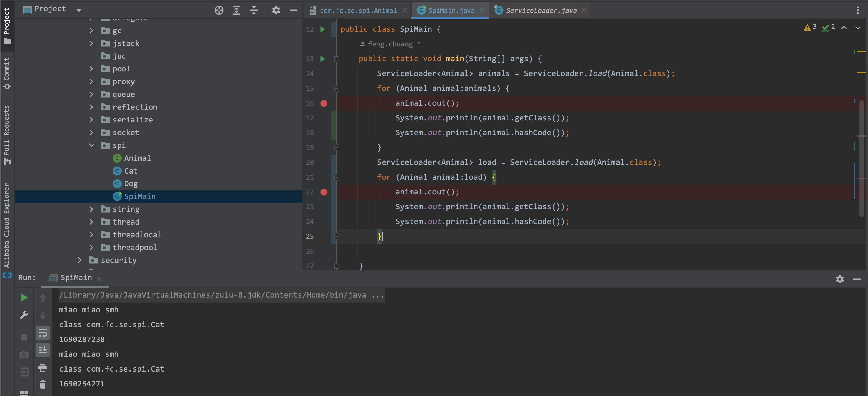868x396 pixels.
Task: Open the Project tool window side tab
Action: click(x=7, y=26)
